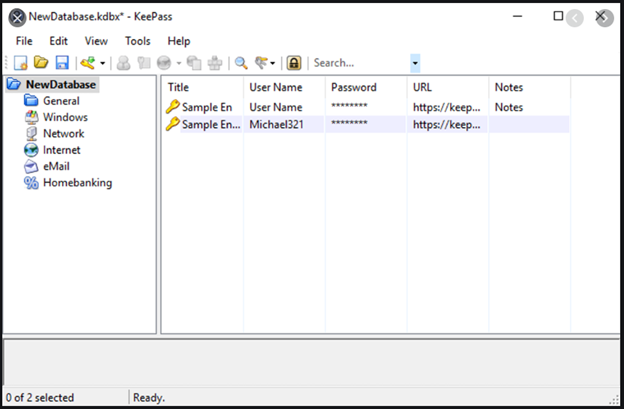Save the database with floppy icon
Screen dimensions: 624x409
click(x=62, y=63)
